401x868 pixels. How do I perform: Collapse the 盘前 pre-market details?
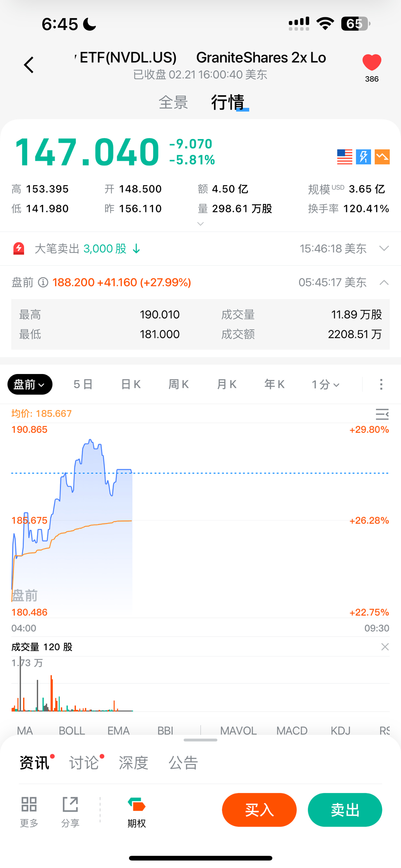(384, 283)
